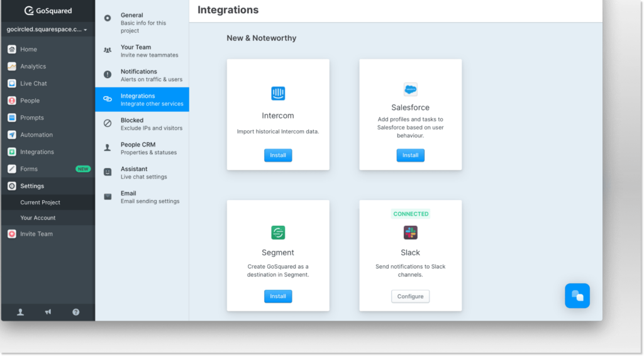This screenshot has width=644, height=356.
Task: Open Email sending settings
Action: click(x=142, y=197)
